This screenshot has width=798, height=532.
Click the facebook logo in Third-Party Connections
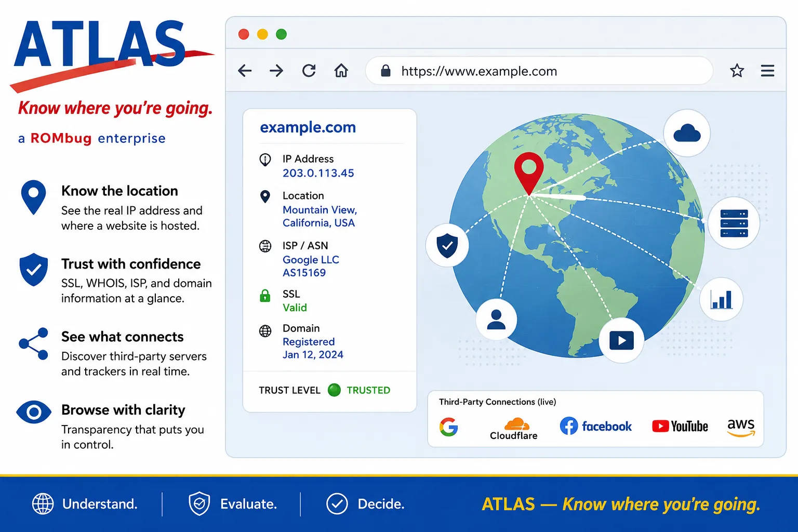tap(595, 426)
